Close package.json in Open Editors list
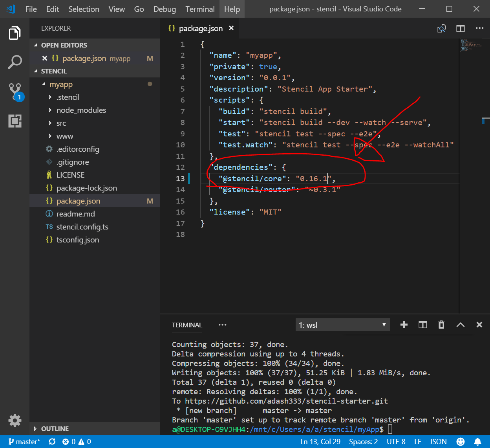This screenshot has height=448, width=490. pyautogui.click(x=44, y=58)
